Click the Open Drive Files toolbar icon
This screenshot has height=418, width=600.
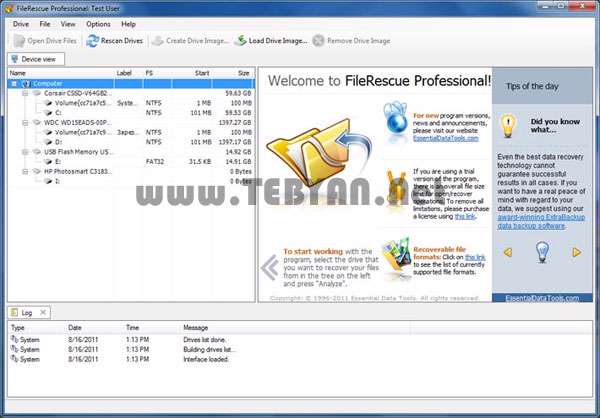(x=18, y=41)
